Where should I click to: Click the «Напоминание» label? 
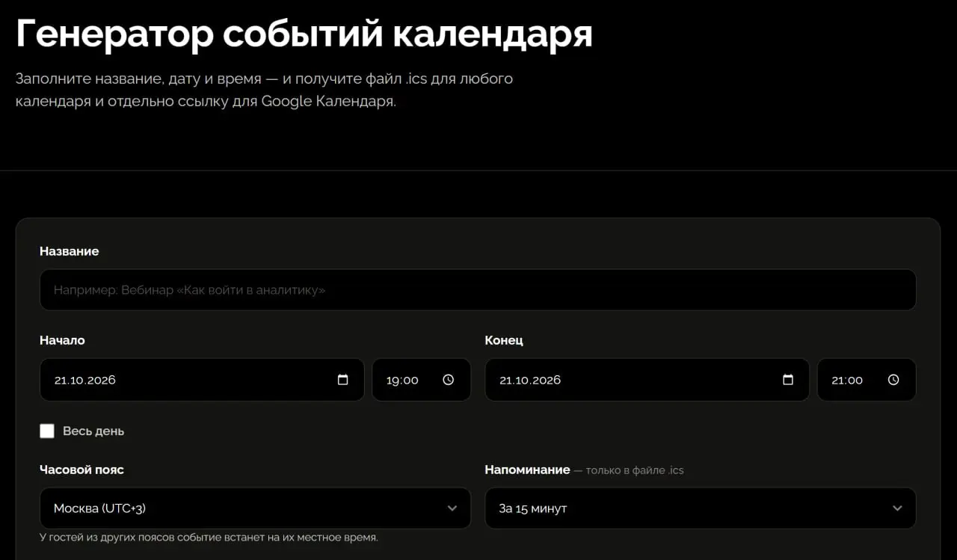coord(527,470)
